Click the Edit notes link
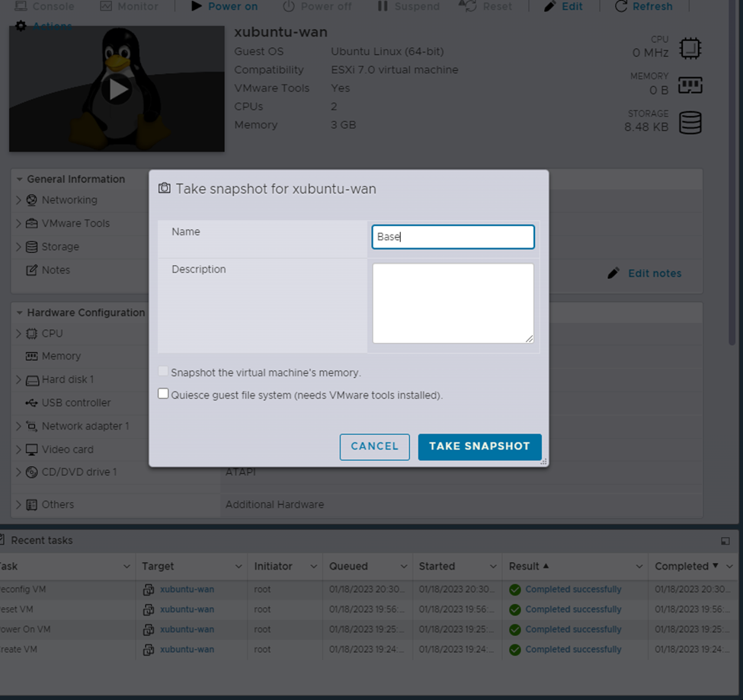 tap(655, 273)
